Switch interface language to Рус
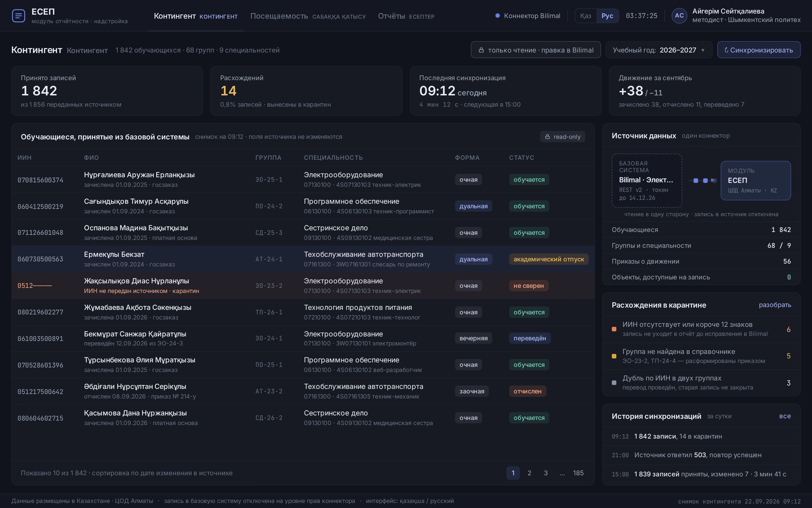The height and width of the screenshot is (508, 812). [x=607, y=16]
